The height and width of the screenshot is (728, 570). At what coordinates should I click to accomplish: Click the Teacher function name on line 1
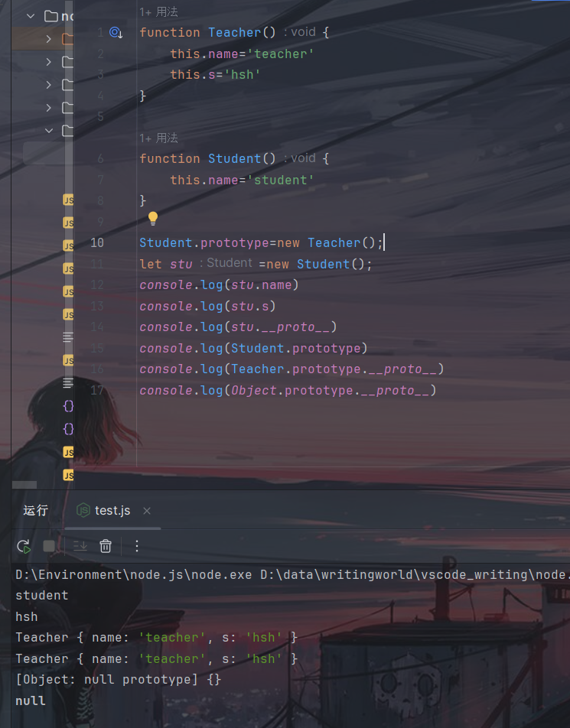(x=235, y=32)
